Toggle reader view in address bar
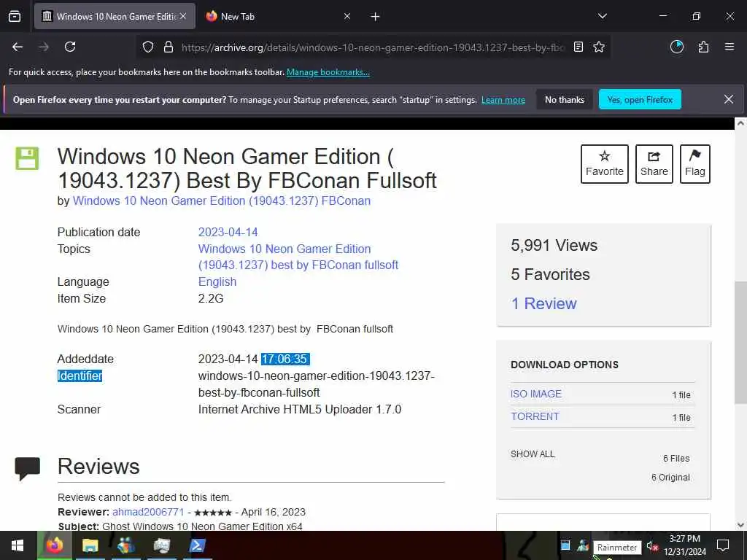 pos(578,47)
